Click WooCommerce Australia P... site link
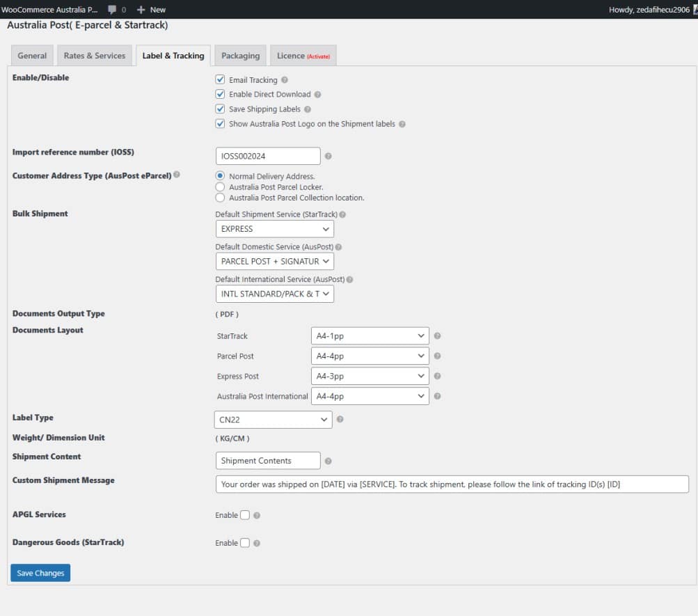698x616 pixels. (x=49, y=9)
